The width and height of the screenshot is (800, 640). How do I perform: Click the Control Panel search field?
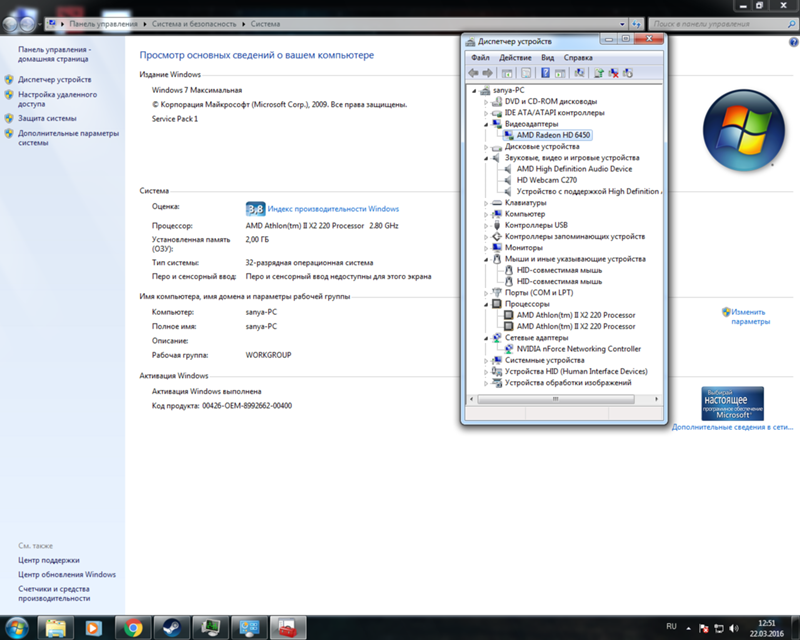coord(722,24)
